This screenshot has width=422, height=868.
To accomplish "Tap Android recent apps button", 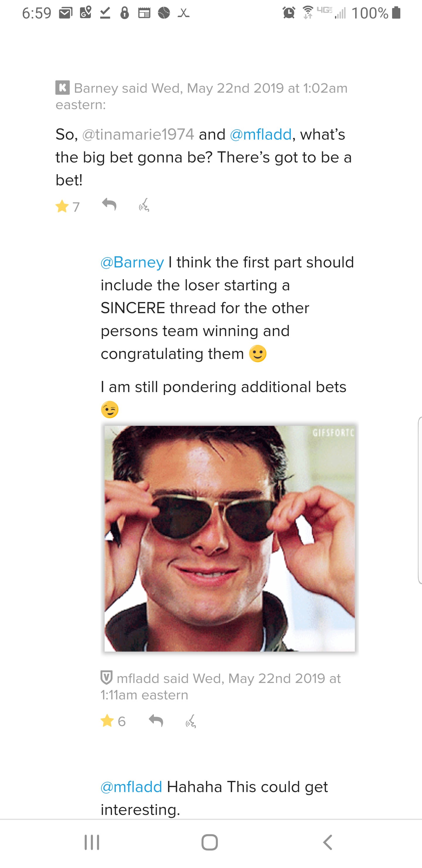I will pos(92,842).
